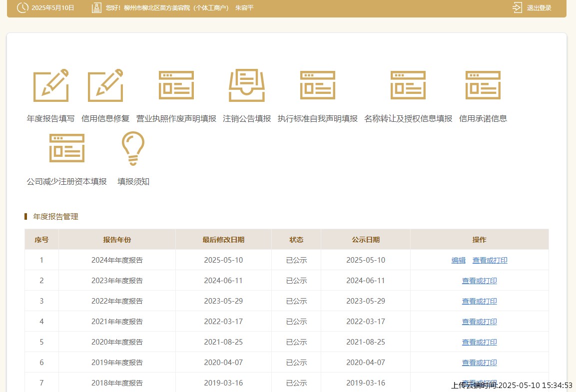
Task: Click the 执行标准自我声明填报 form icon
Action: (x=318, y=85)
